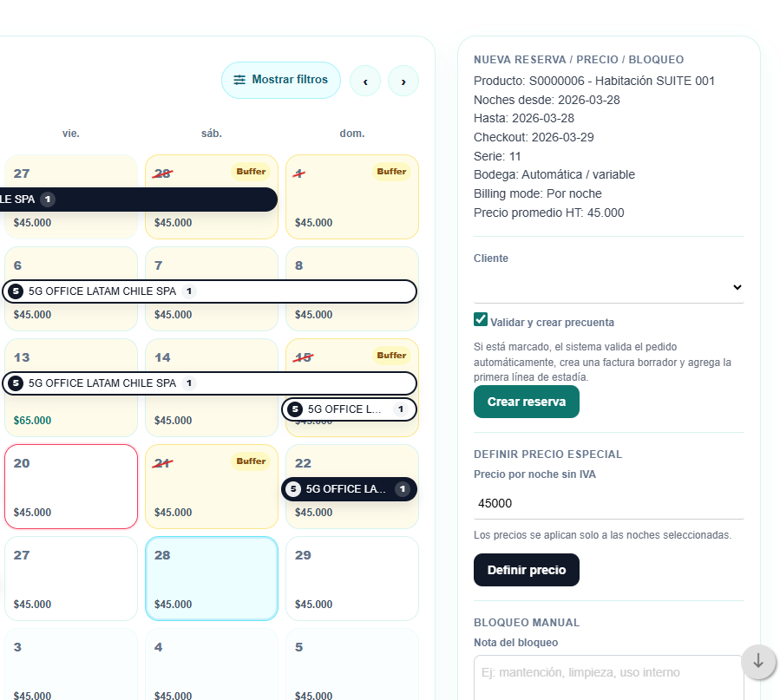Select the red-outlined day 20 cell
This screenshot has width=780, height=700.
pyautogui.click(x=71, y=487)
